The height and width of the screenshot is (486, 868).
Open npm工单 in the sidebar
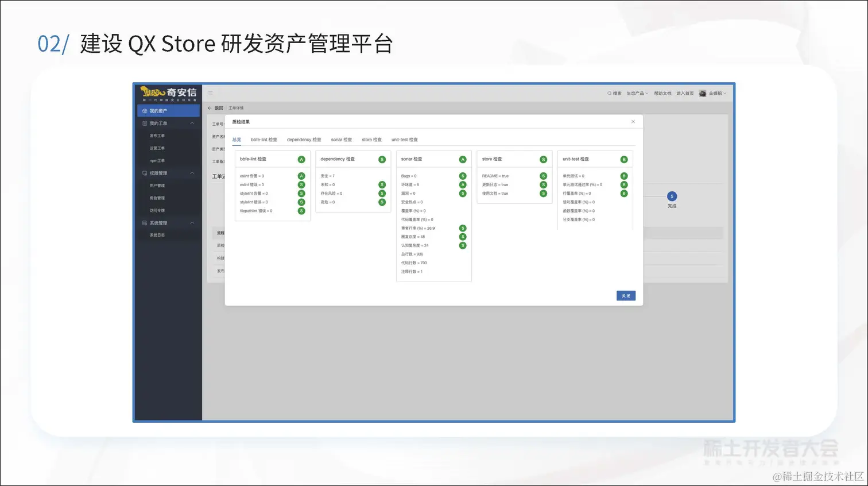pyautogui.click(x=157, y=161)
